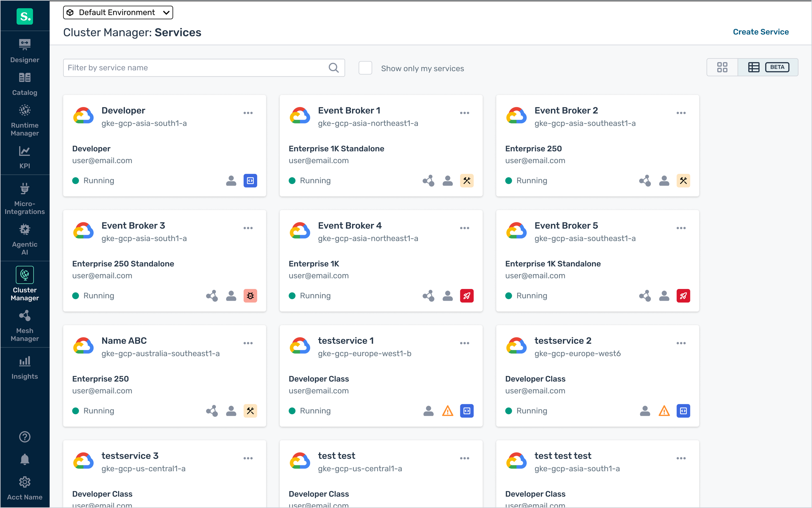Open the maintenance tools icon on Event Broker 1
This screenshot has width=812, height=508.
click(x=467, y=180)
